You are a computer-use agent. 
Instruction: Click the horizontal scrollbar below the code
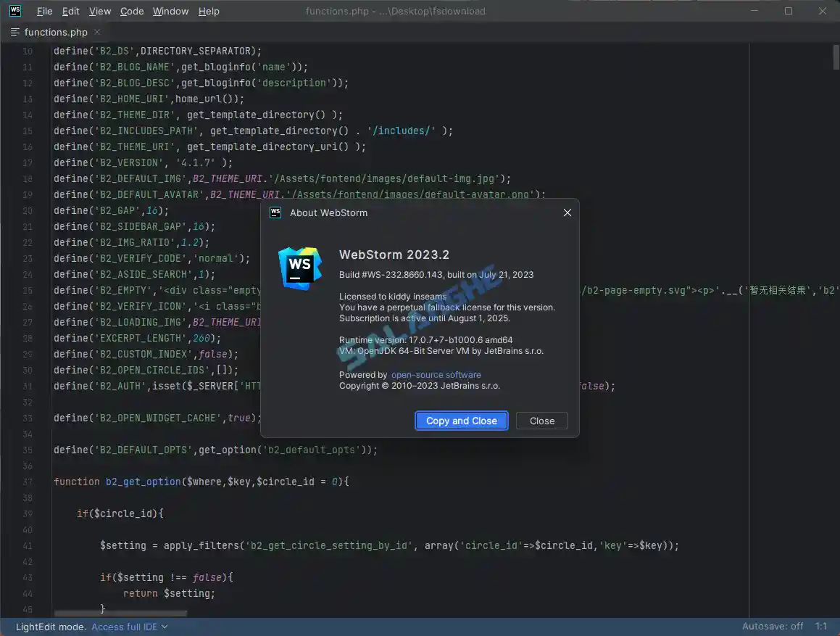coord(120,613)
